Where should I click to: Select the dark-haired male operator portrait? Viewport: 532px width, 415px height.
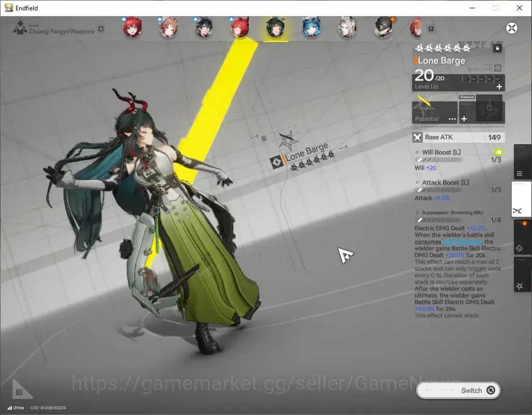(204, 27)
